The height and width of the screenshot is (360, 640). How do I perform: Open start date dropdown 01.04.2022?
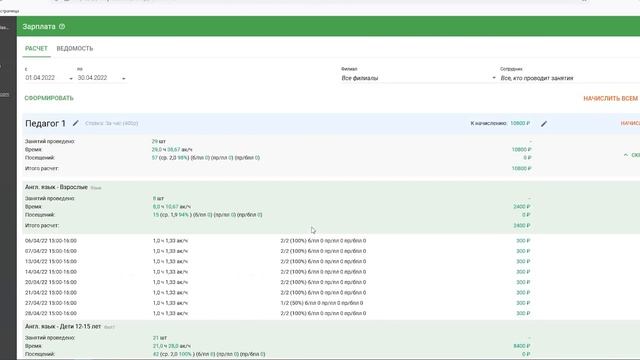click(x=49, y=78)
